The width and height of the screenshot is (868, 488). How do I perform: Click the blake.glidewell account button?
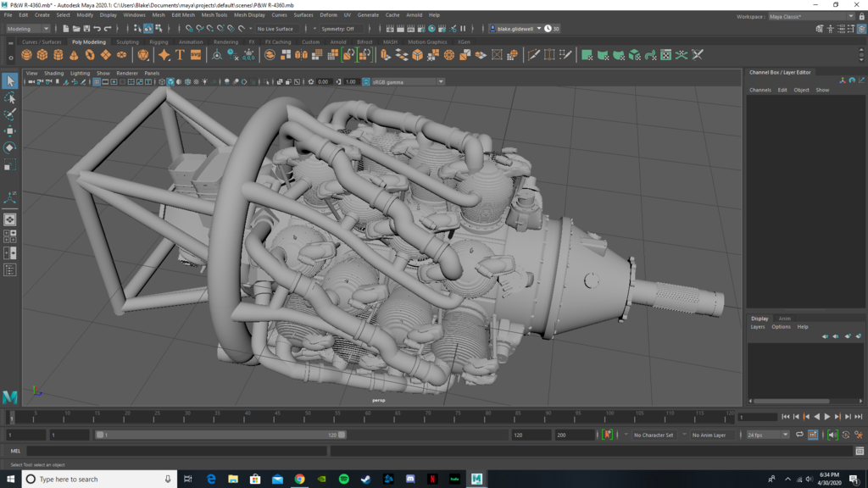coord(513,28)
